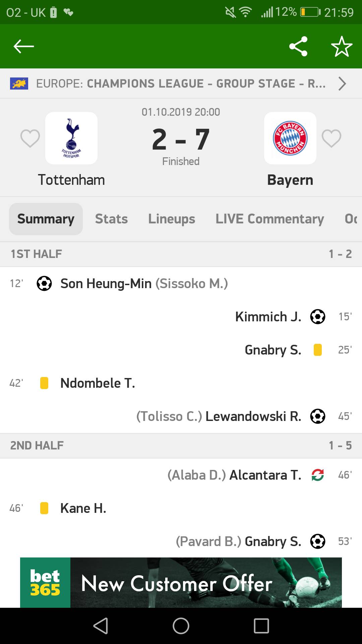This screenshot has width=362, height=644.
Task: Tap the back arrow in header
Action: pyautogui.click(x=23, y=46)
